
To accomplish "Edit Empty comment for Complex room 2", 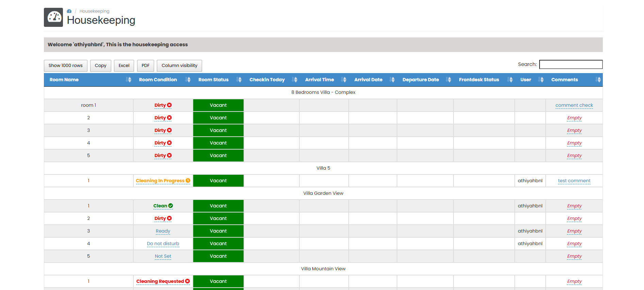I will pyautogui.click(x=574, y=118).
